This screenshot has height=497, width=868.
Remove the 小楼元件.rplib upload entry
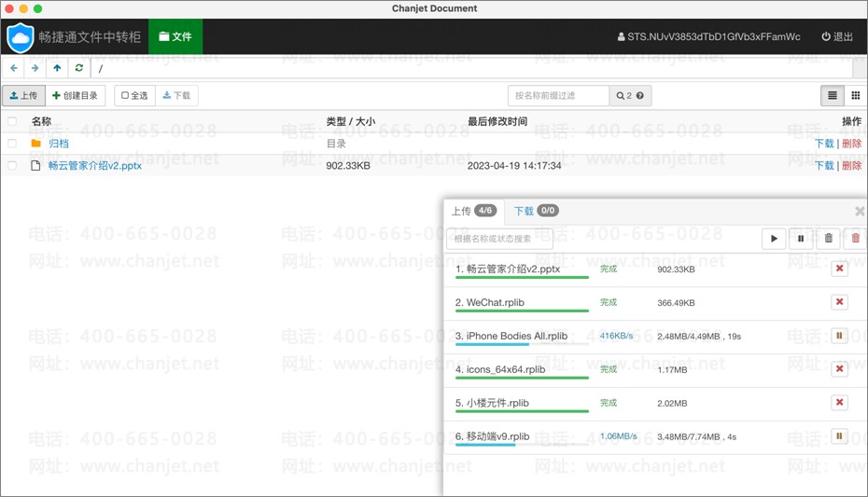point(839,403)
